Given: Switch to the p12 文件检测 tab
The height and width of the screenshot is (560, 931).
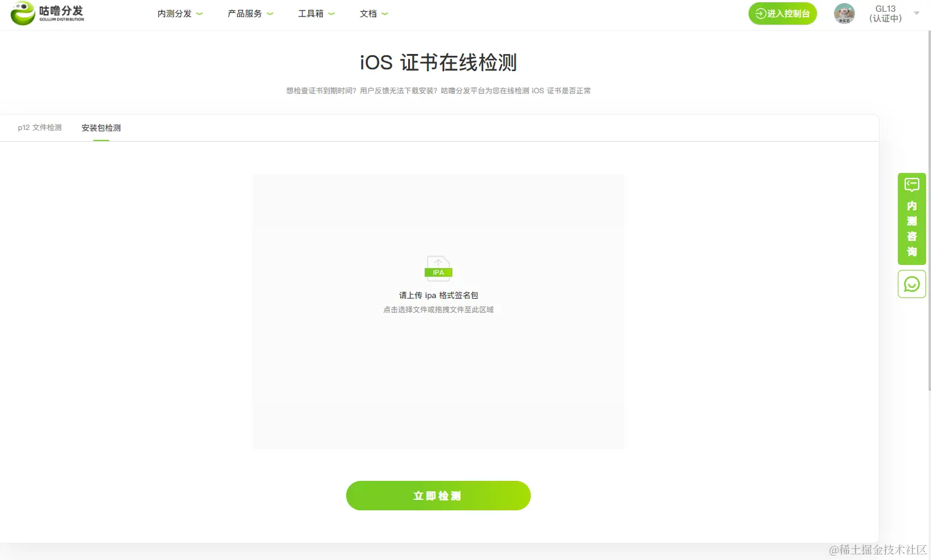Looking at the screenshot, I should [39, 128].
